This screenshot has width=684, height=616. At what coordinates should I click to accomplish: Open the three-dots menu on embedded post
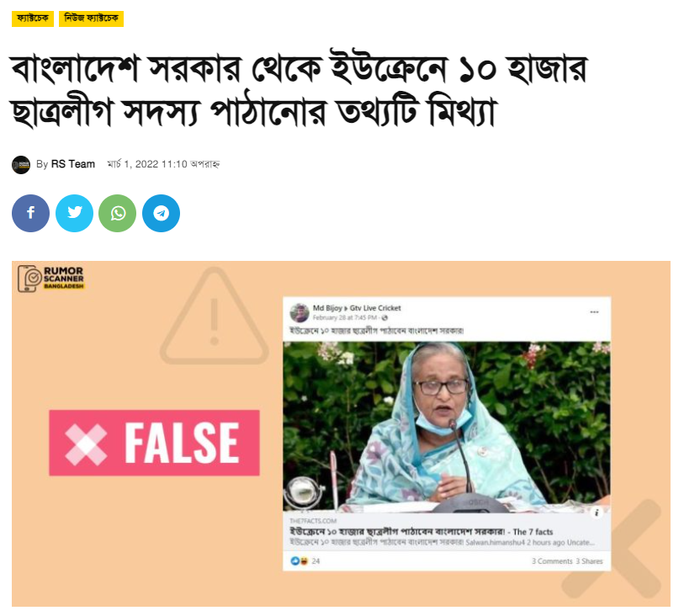tap(594, 312)
